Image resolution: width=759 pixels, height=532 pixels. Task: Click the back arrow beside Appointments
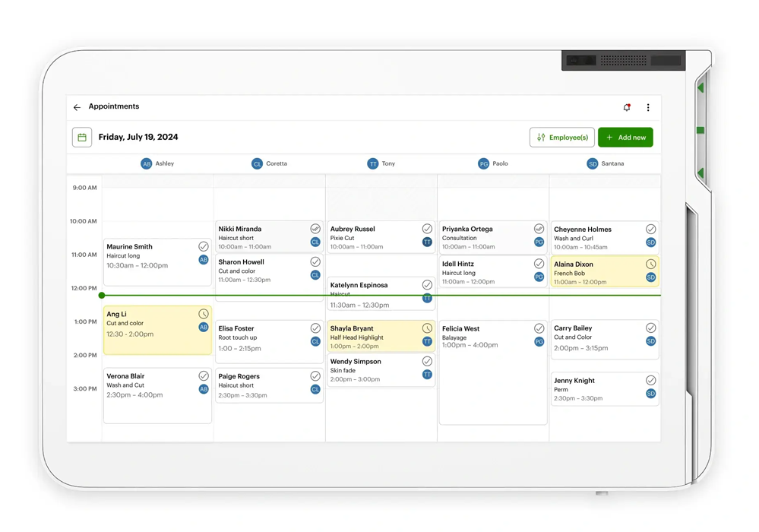[77, 107]
